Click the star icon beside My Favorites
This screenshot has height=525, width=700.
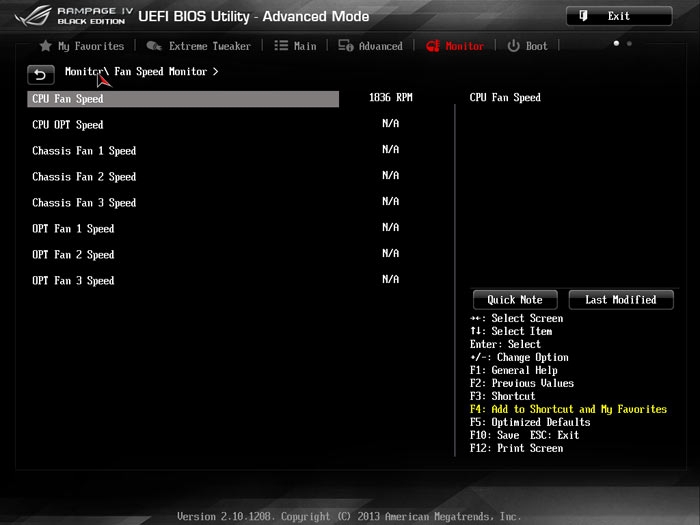pos(45,46)
